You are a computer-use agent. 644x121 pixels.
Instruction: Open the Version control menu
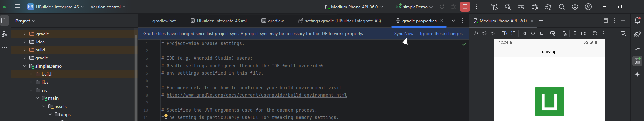pos(108,7)
